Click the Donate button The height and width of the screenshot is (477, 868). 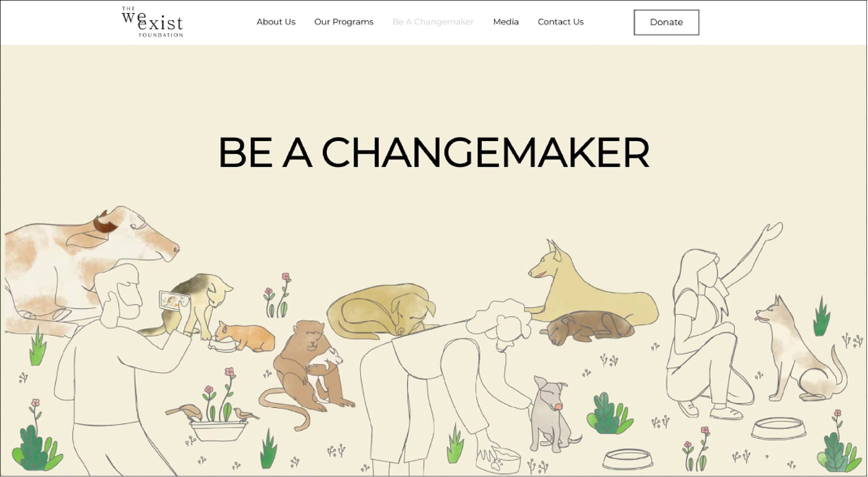pyautogui.click(x=666, y=22)
